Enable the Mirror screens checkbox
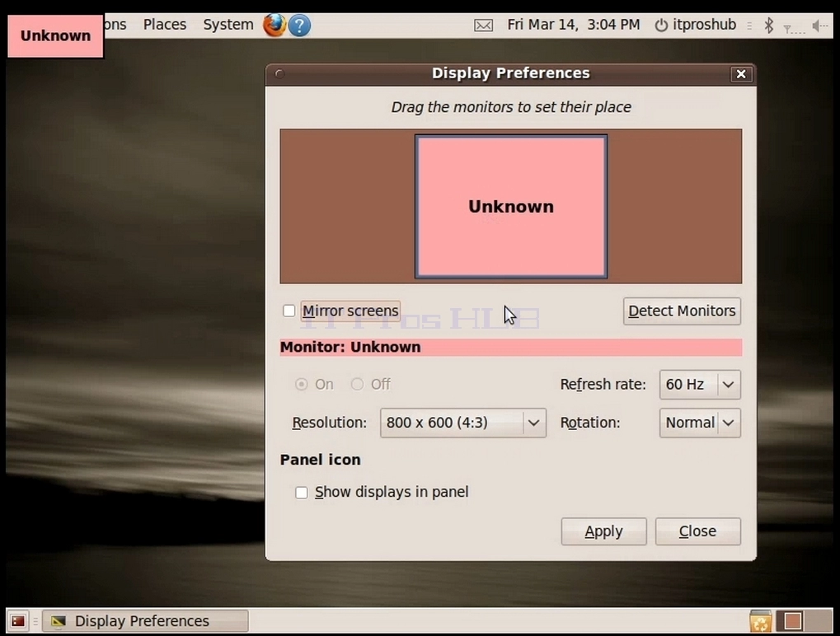The image size is (840, 636). coord(289,311)
